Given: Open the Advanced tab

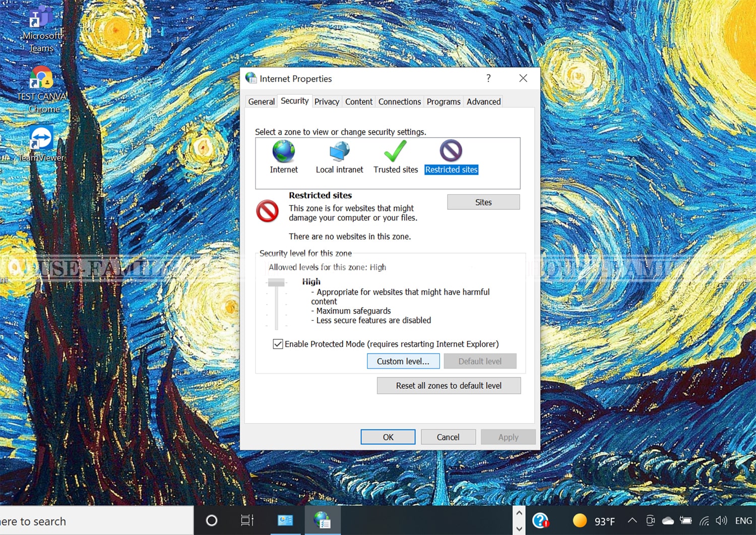Looking at the screenshot, I should tap(484, 101).
